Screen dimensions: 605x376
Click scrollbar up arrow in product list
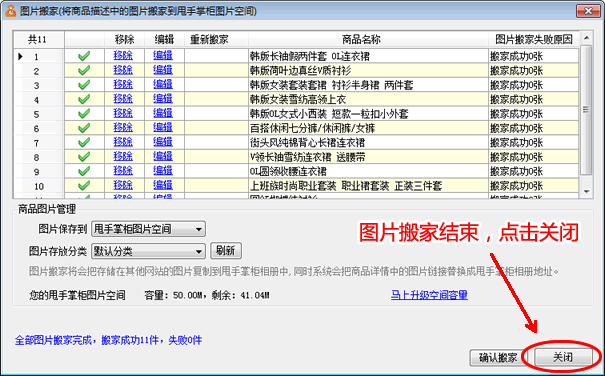pyautogui.click(x=586, y=37)
